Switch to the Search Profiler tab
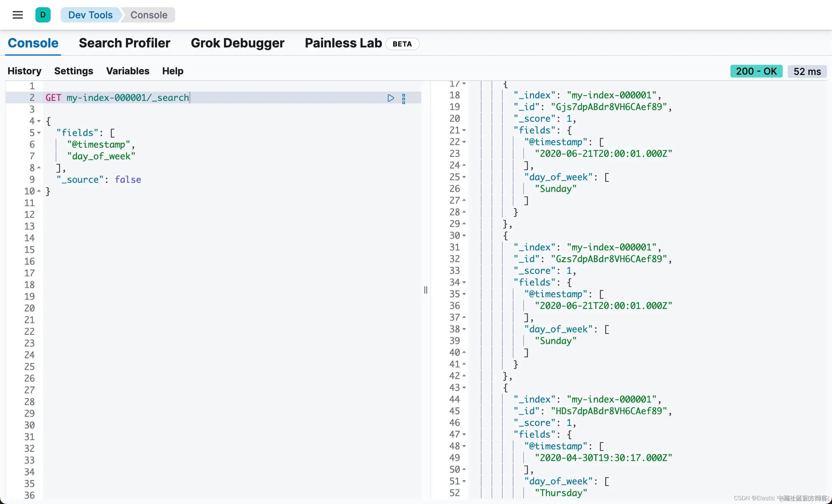 tap(124, 43)
